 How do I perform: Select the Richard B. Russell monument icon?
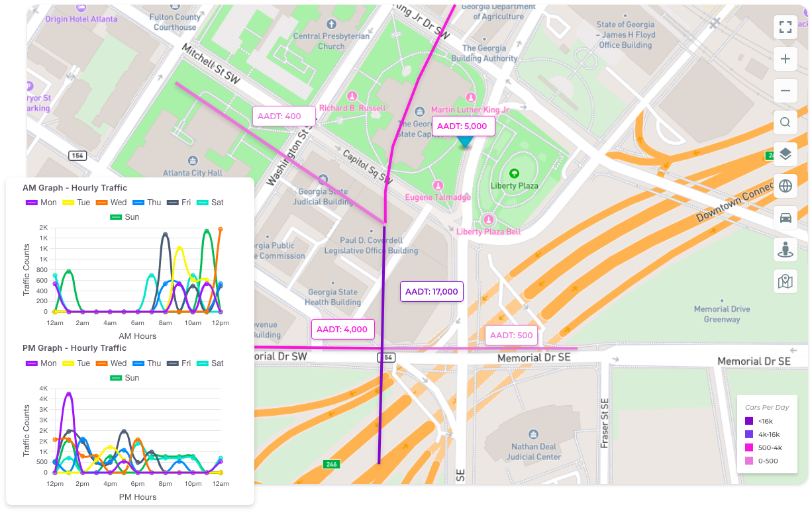(x=353, y=97)
